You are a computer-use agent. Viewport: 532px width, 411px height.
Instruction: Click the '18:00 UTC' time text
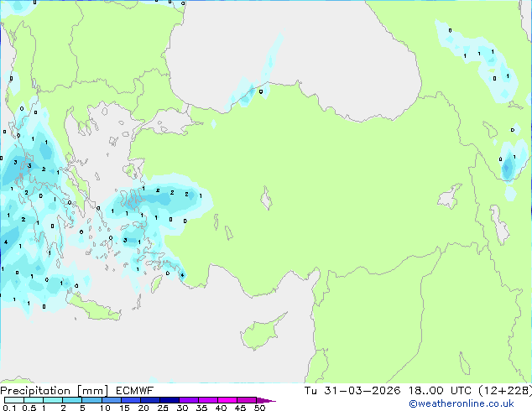pos(440,391)
